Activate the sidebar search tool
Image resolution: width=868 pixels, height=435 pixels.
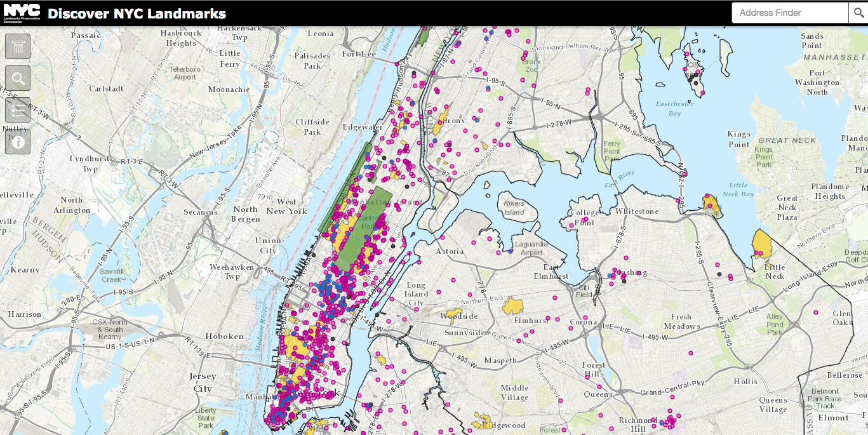[x=17, y=77]
